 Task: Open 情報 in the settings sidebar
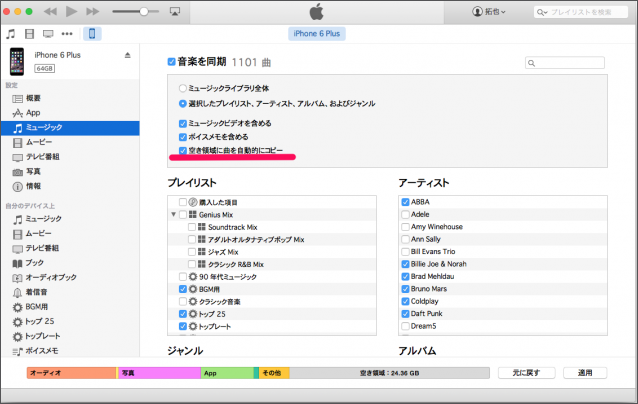click(70, 186)
